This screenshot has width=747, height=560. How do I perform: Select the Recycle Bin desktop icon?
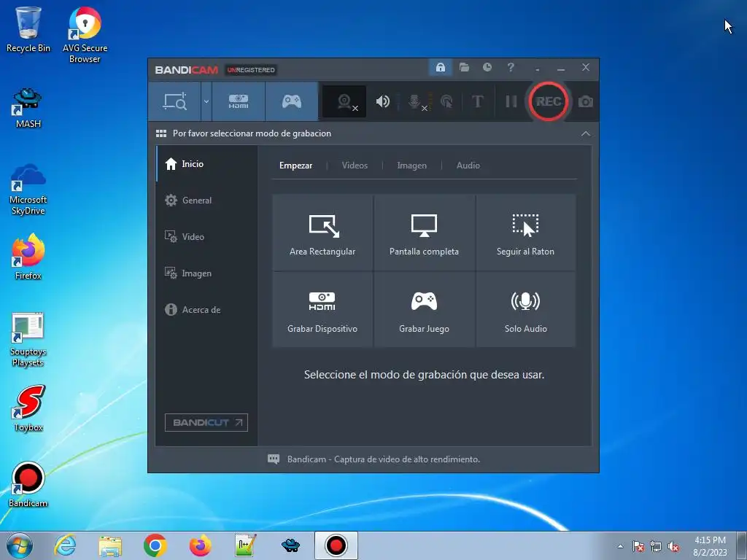point(28,29)
